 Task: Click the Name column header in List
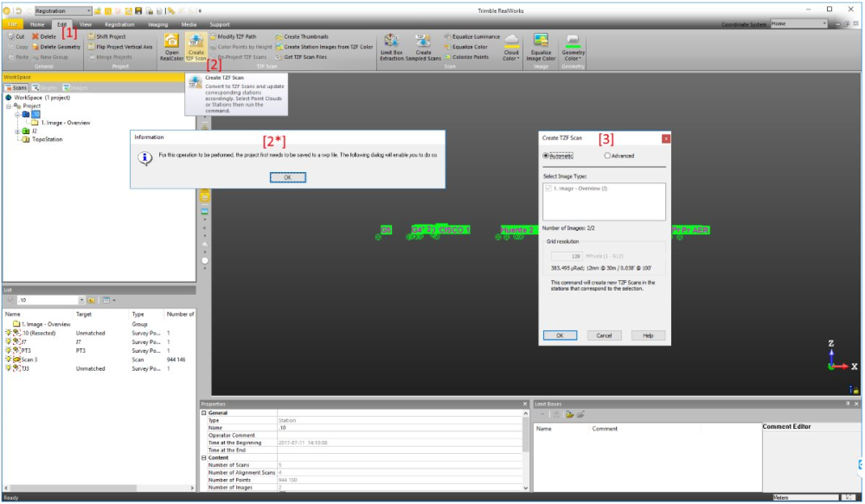coord(13,314)
